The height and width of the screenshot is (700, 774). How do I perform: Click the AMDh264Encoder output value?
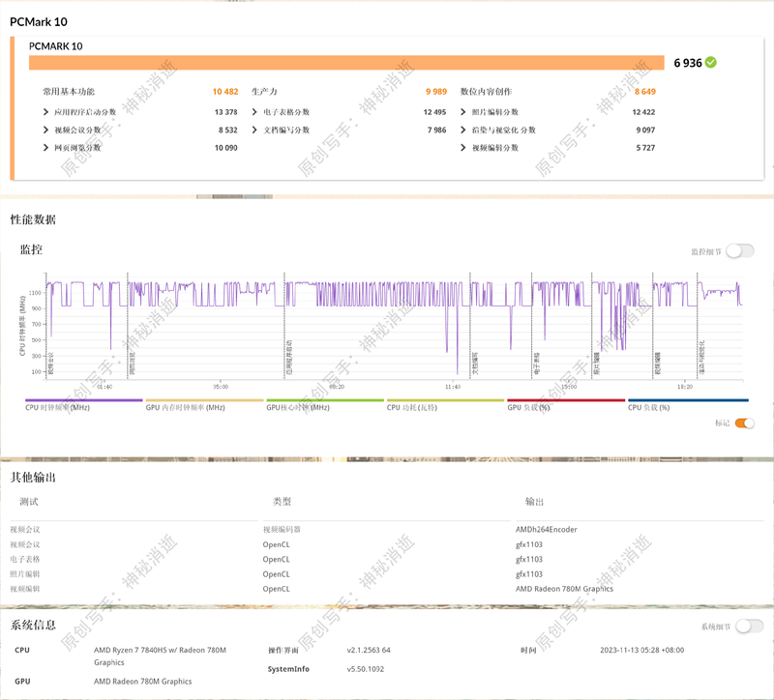coord(547,529)
